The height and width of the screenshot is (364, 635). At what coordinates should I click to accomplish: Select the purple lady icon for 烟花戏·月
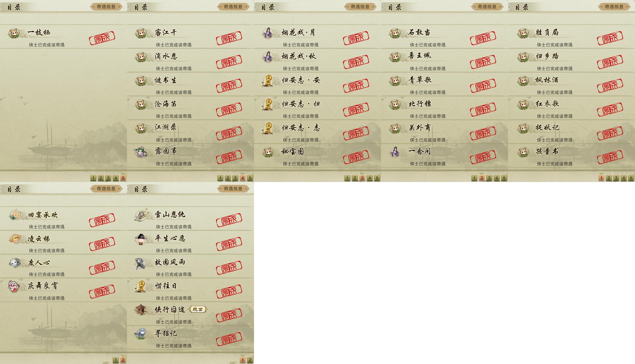pos(268,33)
